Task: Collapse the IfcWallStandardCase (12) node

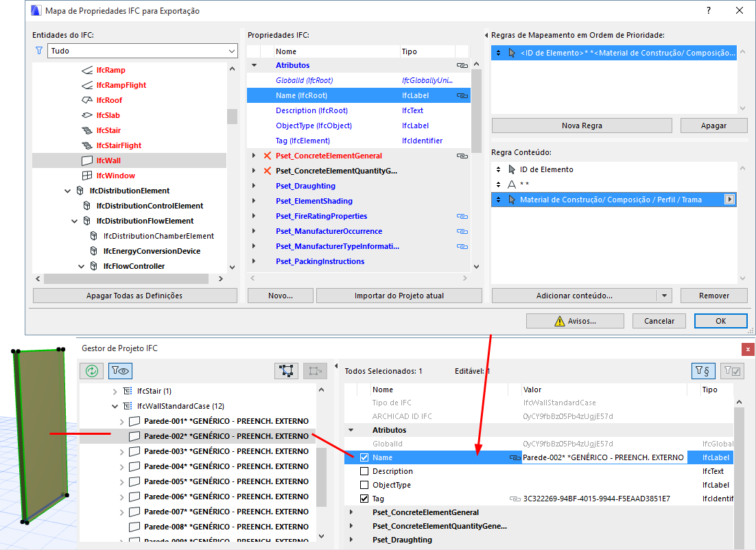Action: pos(115,406)
